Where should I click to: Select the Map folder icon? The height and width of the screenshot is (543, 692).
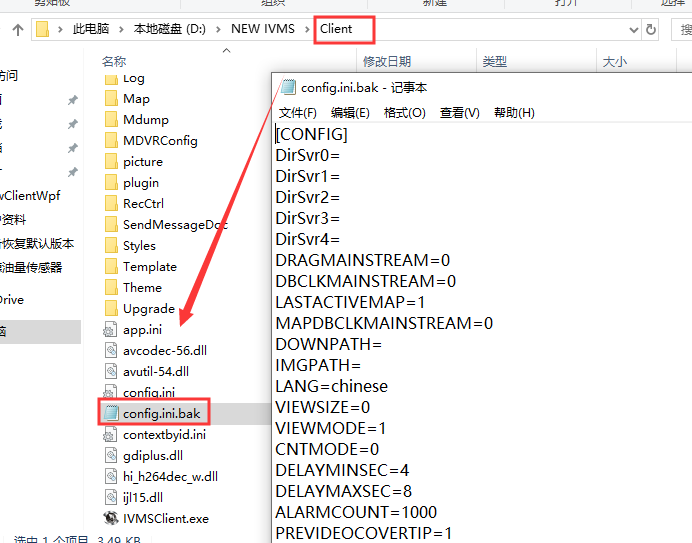[x=111, y=98]
